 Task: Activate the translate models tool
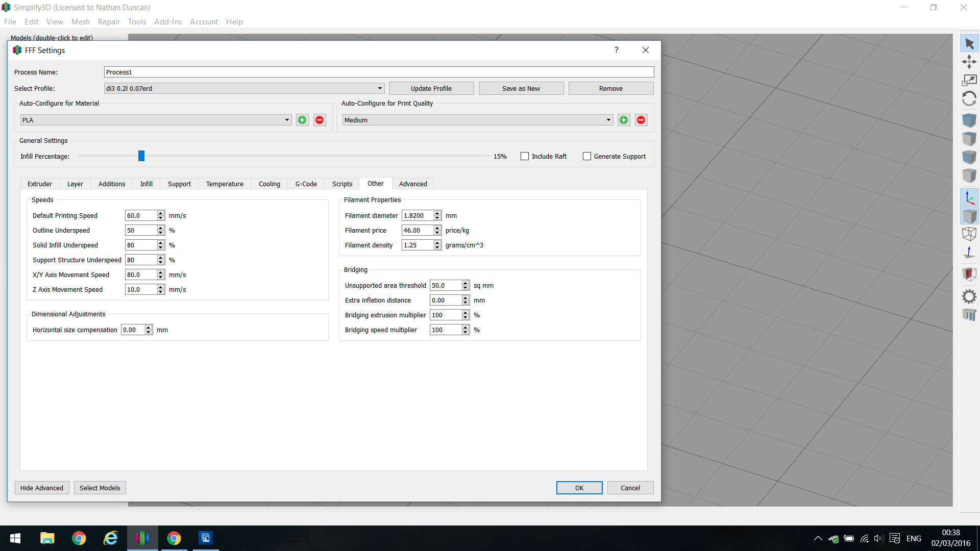pyautogui.click(x=969, y=62)
